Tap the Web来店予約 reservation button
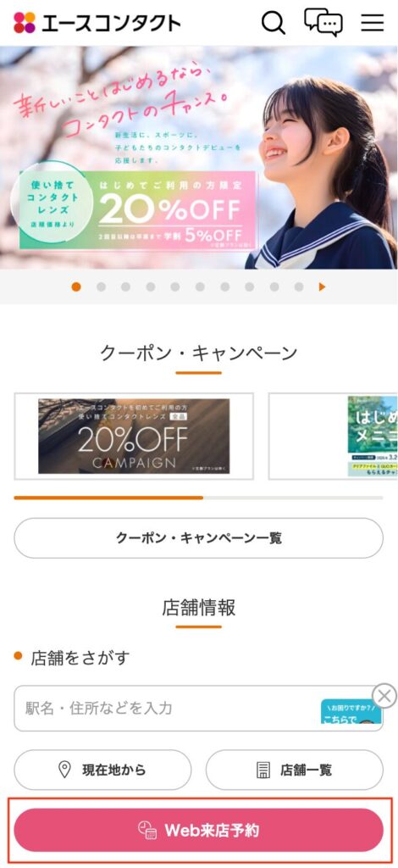Viewport: 398px width, 868px height. (x=198, y=830)
